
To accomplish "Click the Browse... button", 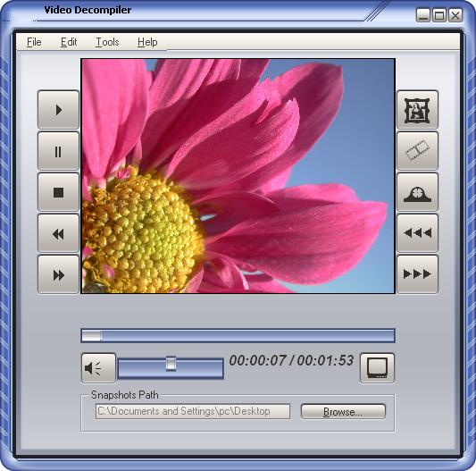I will tap(343, 412).
